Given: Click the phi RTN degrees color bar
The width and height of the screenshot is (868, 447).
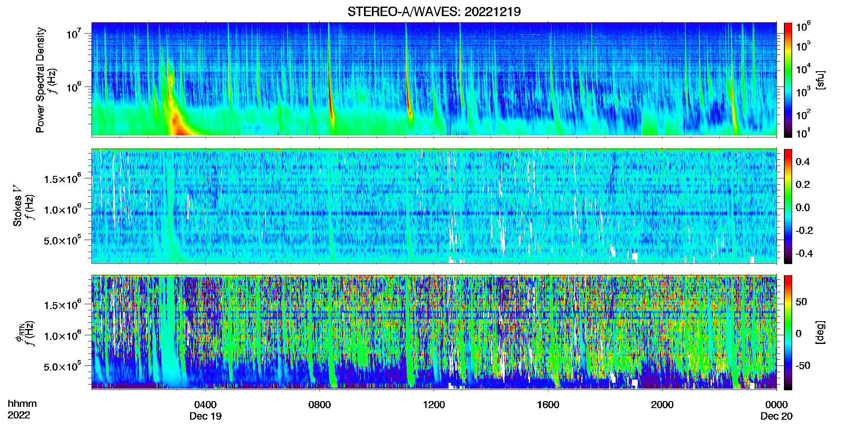Looking at the screenshot, I should click(x=788, y=332).
